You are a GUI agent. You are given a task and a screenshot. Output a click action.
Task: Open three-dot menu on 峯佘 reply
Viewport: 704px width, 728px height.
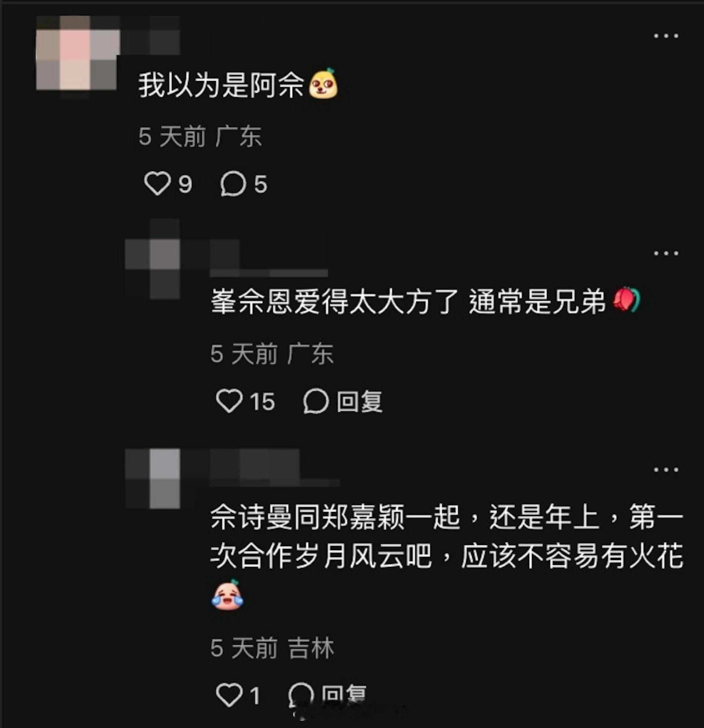666,253
